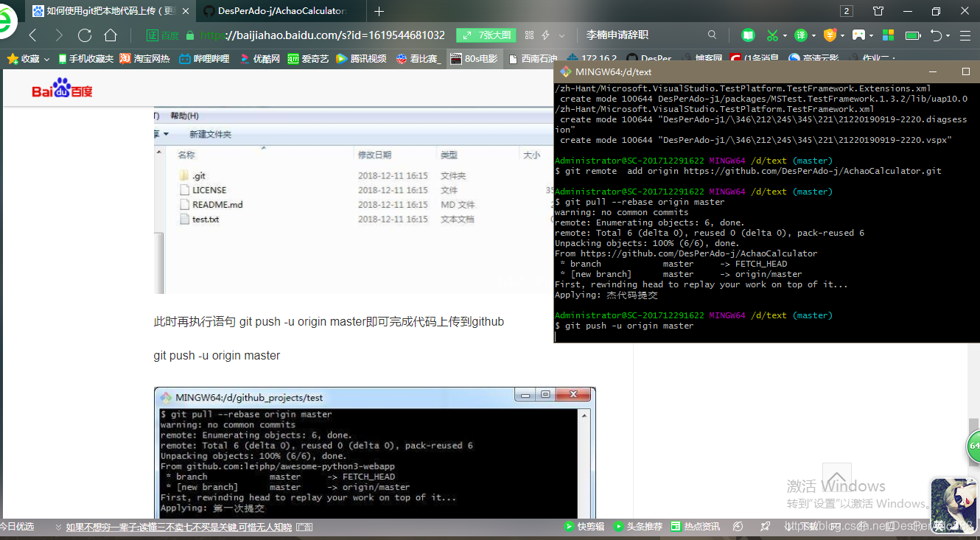Click the game controller icon
The height and width of the screenshot is (540, 980).
coord(858,35)
